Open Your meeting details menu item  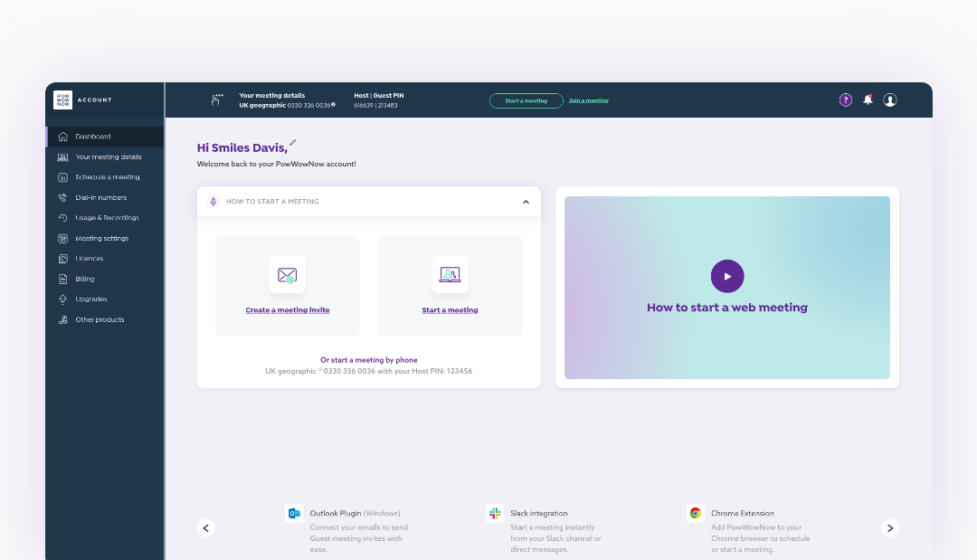click(105, 157)
